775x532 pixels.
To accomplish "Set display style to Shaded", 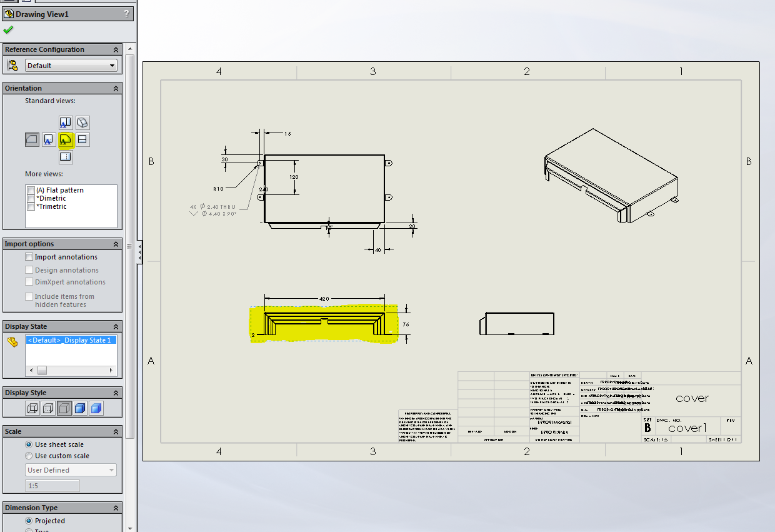I will point(96,409).
